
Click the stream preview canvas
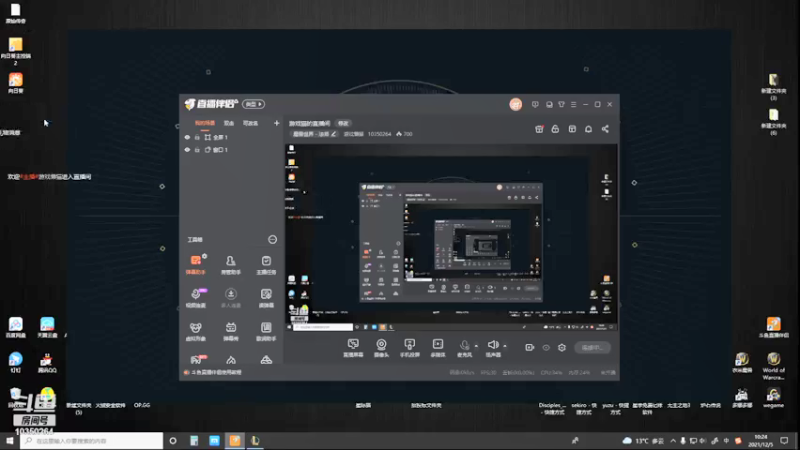point(451,238)
